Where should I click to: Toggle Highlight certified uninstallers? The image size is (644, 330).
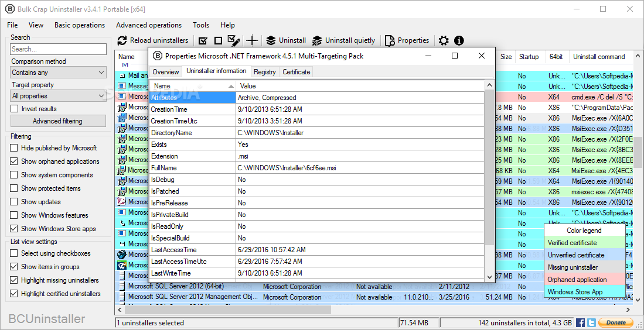pos(14,294)
